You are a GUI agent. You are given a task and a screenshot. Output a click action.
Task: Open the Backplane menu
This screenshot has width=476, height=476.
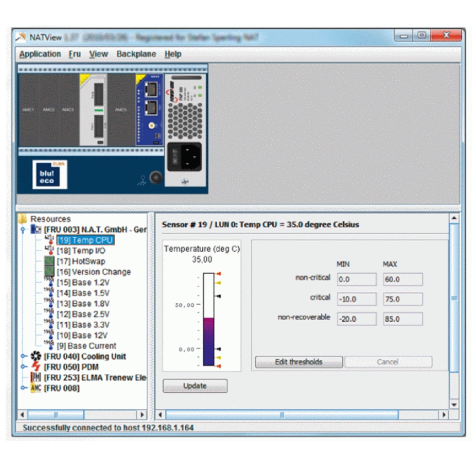click(136, 54)
